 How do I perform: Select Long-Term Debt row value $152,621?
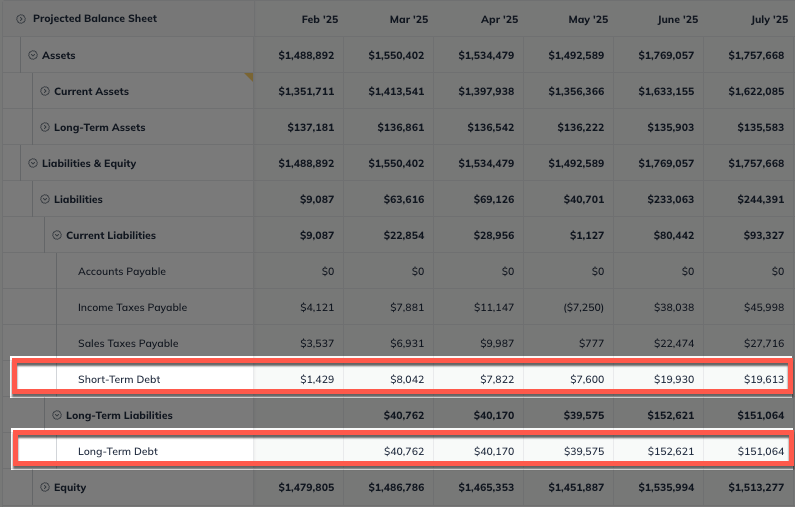(670, 451)
